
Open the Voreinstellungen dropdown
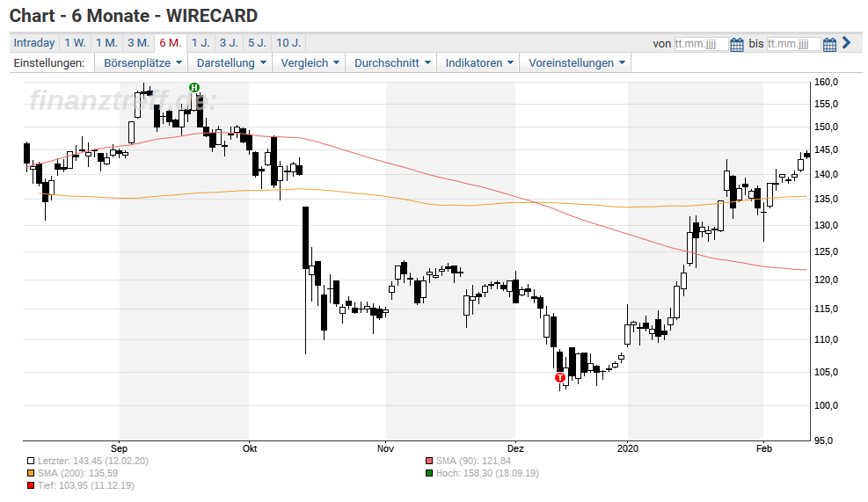tap(575, 63)
